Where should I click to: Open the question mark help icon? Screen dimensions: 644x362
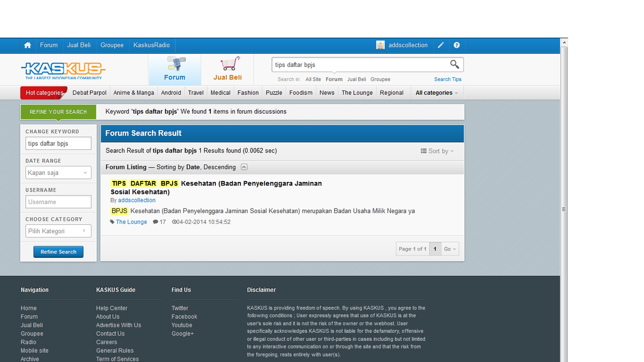point(457,45)
